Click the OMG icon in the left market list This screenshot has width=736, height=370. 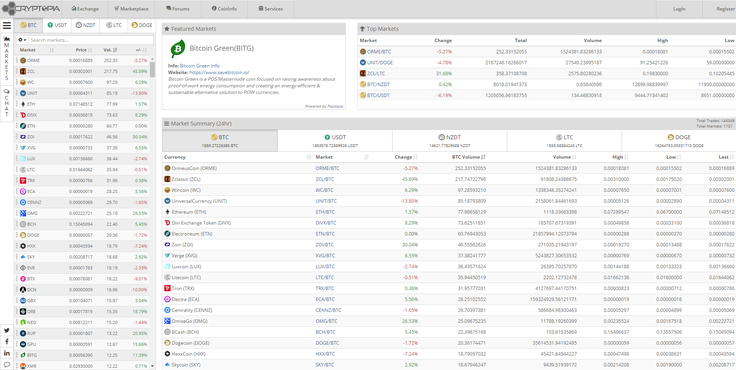coord(23,213)
